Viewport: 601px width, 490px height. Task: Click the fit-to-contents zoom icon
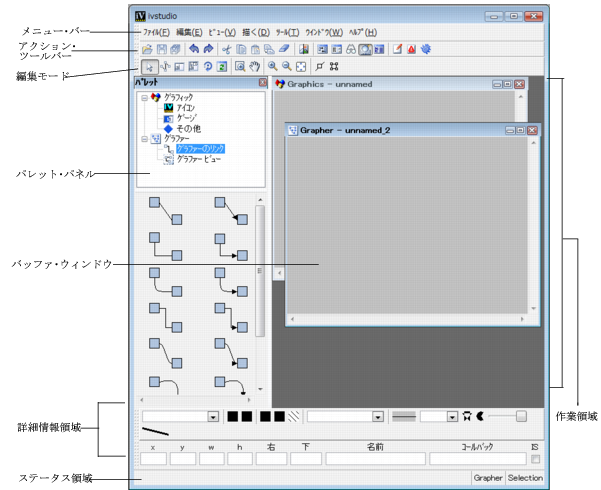[302, 67]
